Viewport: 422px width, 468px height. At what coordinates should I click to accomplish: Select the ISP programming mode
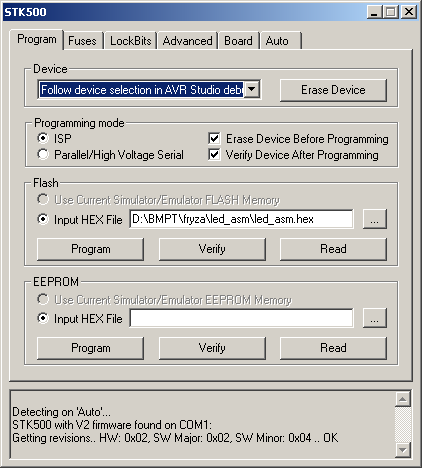pos(43,138)
